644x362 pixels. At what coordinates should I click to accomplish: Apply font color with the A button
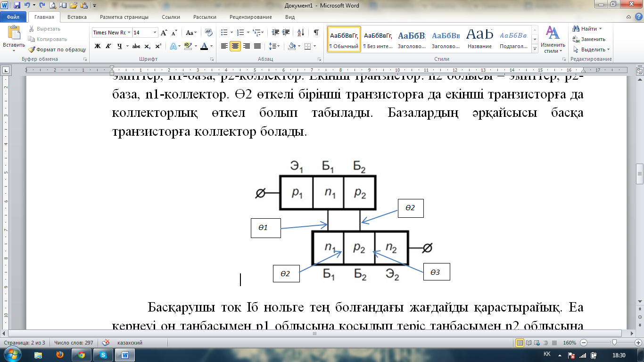(x=204, y=46)
